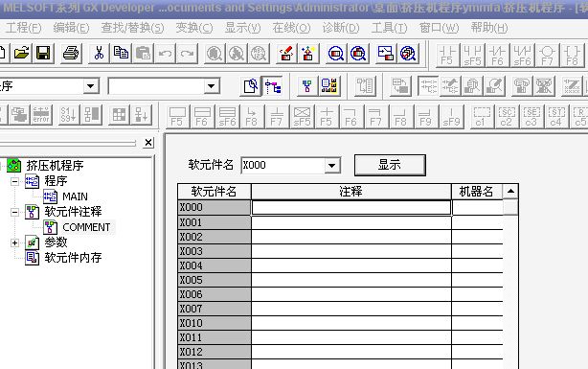Print using the printer toolbar icon
This screenshot has height=369, width=588.
[71, 54]
